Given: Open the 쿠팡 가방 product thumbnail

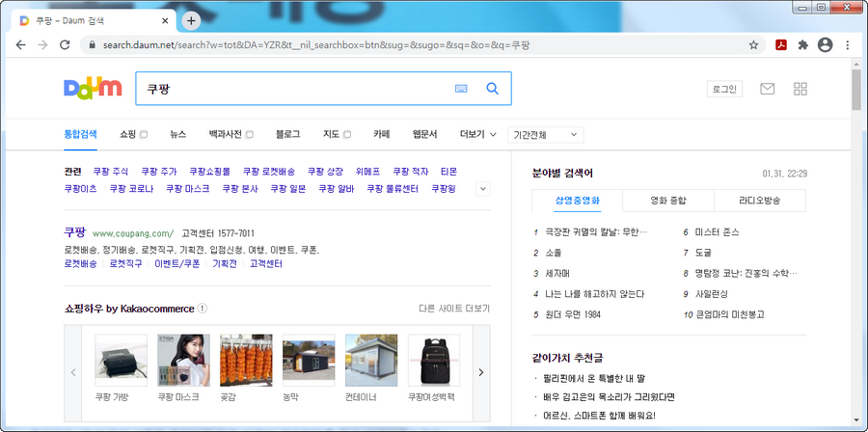Looking at the screenshot, I should tap(122, 360).
